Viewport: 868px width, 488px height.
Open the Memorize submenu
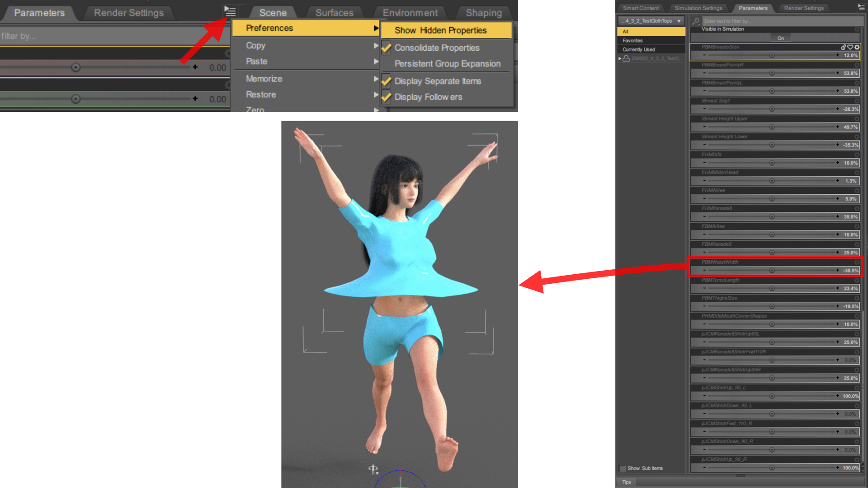[x=306, y=79]
